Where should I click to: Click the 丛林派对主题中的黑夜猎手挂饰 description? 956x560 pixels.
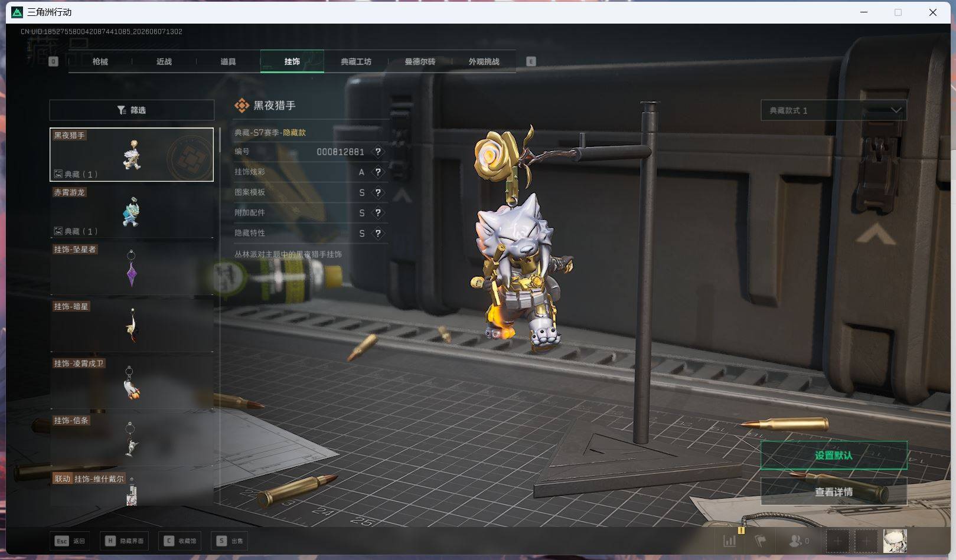pos(288,254)
